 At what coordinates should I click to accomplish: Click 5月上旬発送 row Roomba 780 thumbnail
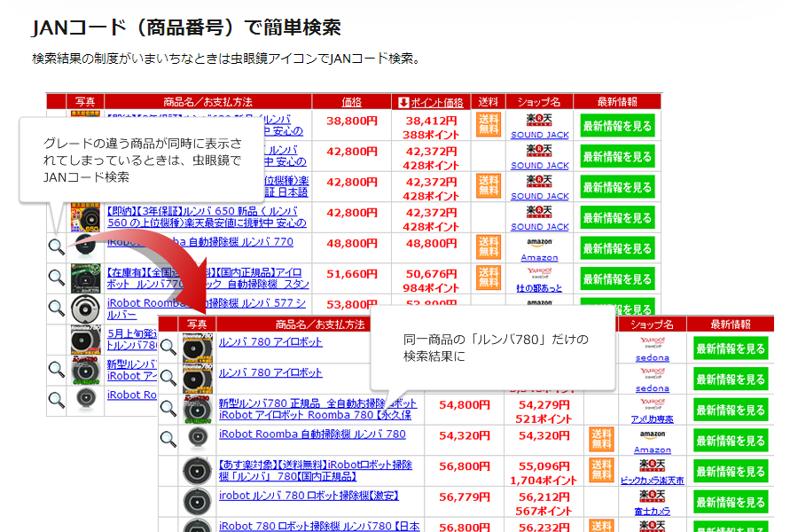pos(85,340)
